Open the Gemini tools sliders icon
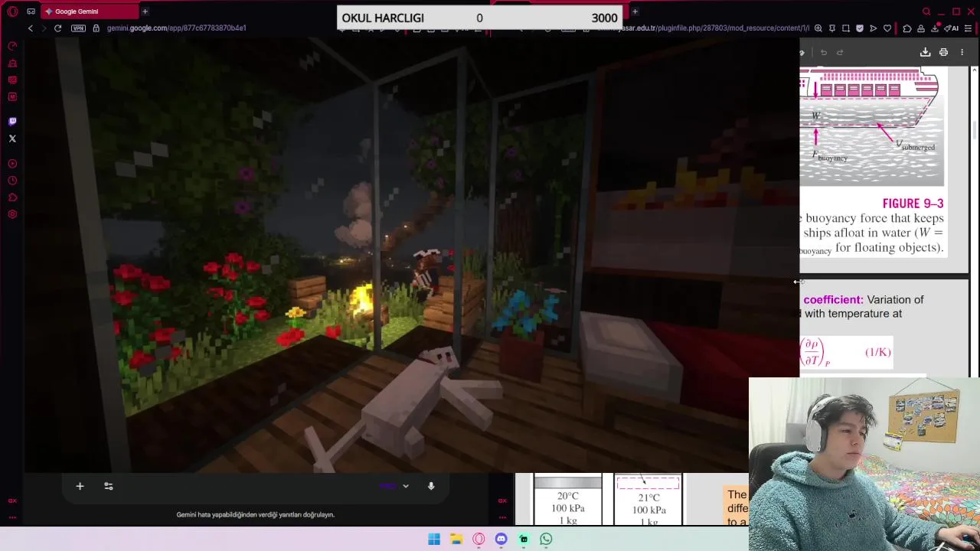 click(108, 486)
